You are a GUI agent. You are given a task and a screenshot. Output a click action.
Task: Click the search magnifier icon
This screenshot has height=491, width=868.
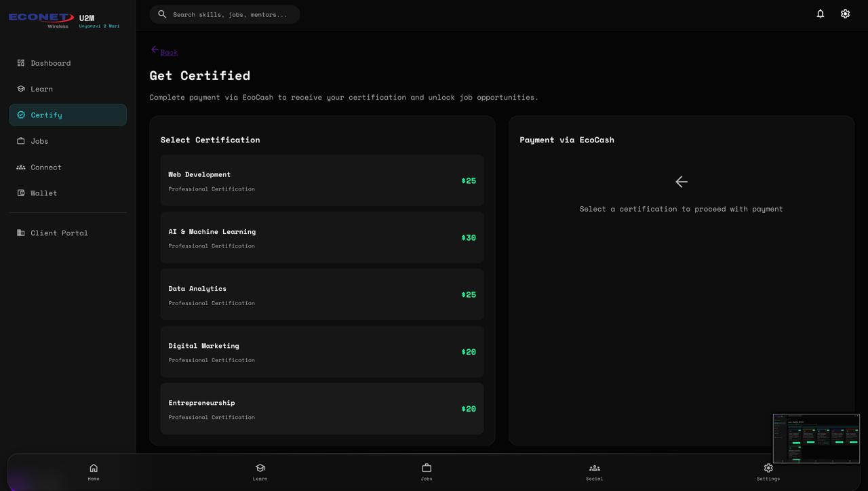[x=162, y=14]
